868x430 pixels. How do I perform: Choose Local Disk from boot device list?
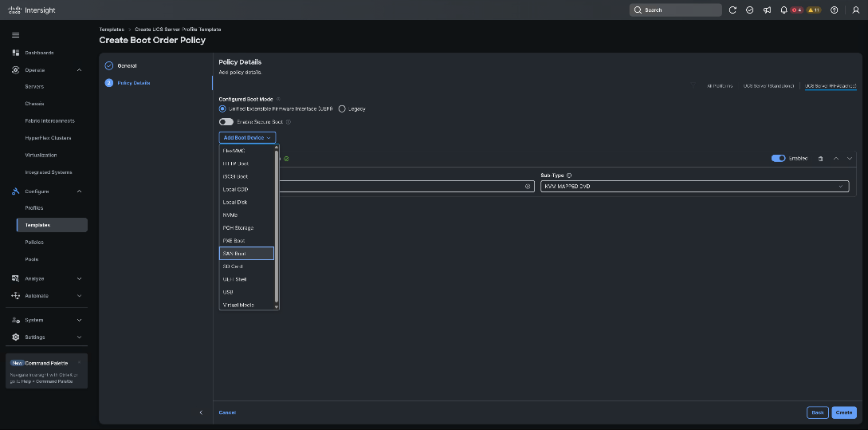point(247,203)
